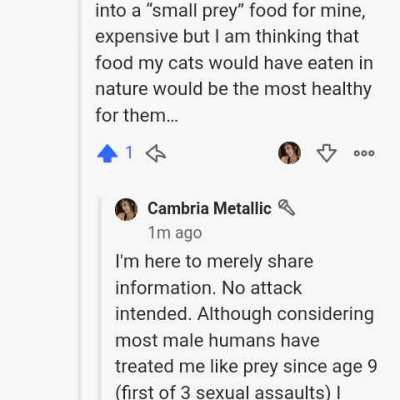Image resolution: width=400 pixels, height=400 pixels.
Task: Click the "information. No attack" text line
Action: pos(208,288)
